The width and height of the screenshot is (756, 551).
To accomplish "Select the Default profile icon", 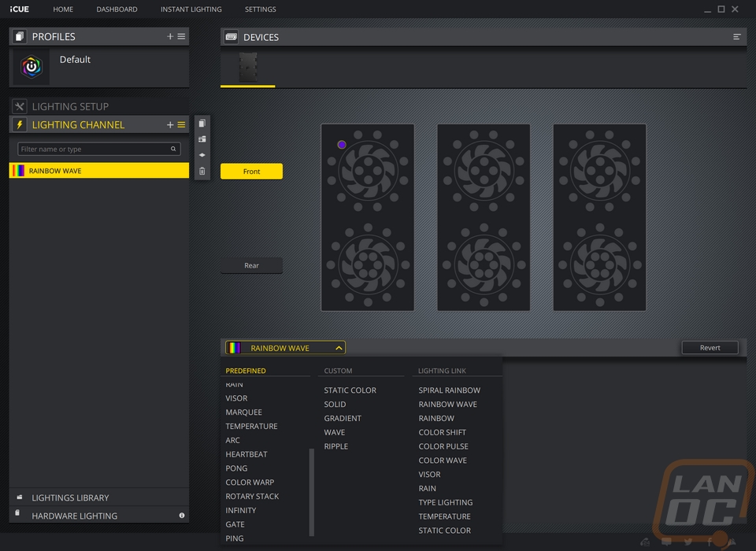I will 31,67.
